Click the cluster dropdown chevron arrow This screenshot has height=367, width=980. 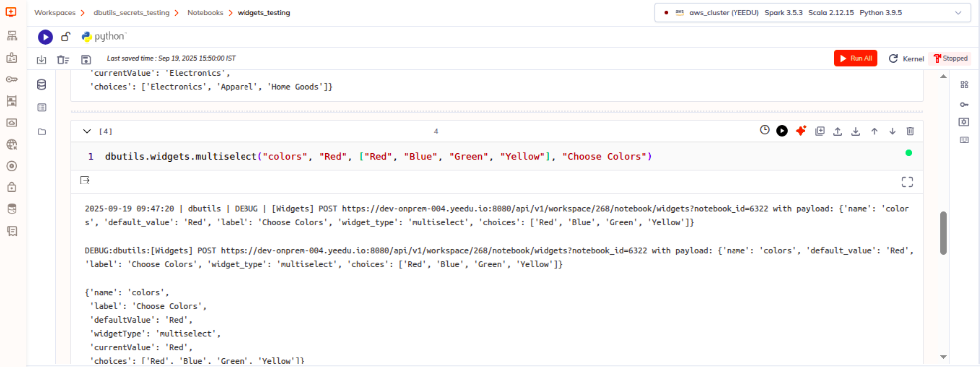click(958, 13)
